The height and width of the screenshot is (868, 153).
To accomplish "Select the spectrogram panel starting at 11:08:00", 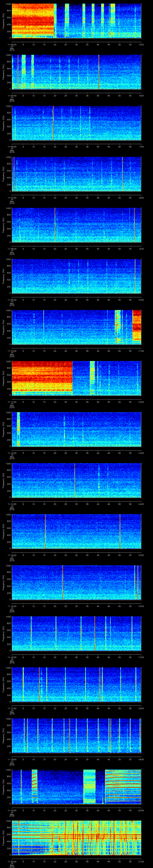I will click(x=77, y=225).
